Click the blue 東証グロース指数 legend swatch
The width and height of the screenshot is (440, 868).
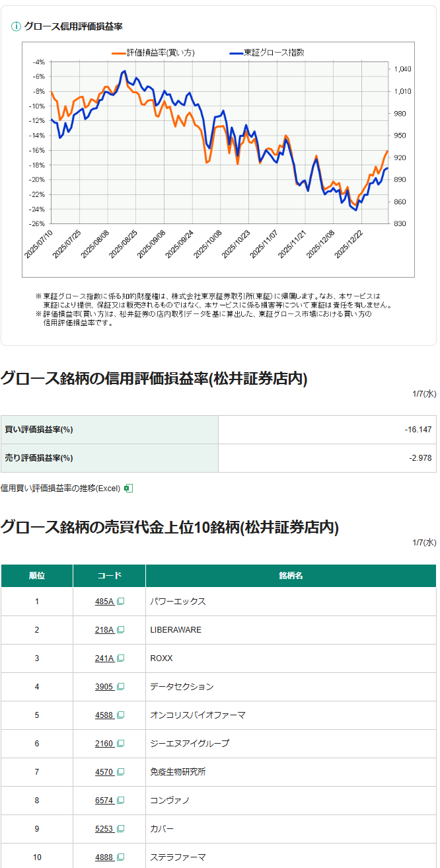coord(236,52)
